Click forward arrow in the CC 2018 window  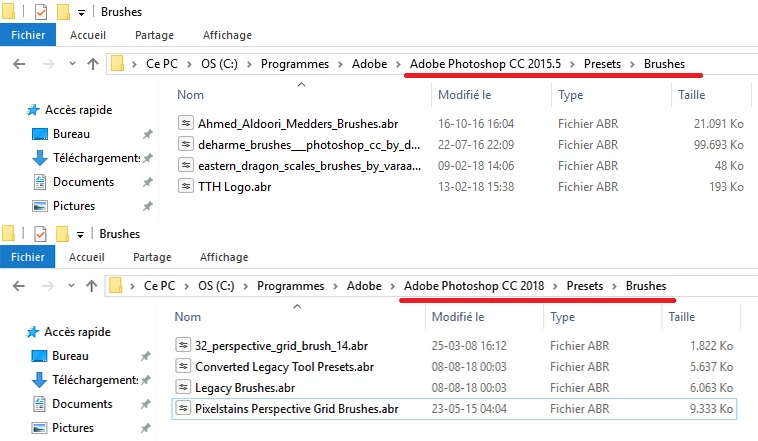pyautogui.click(x=48, y=286)
